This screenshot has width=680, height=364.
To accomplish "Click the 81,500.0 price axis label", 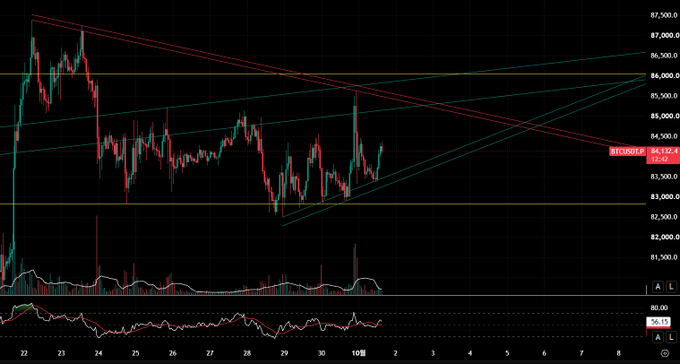I will (665, 257).
